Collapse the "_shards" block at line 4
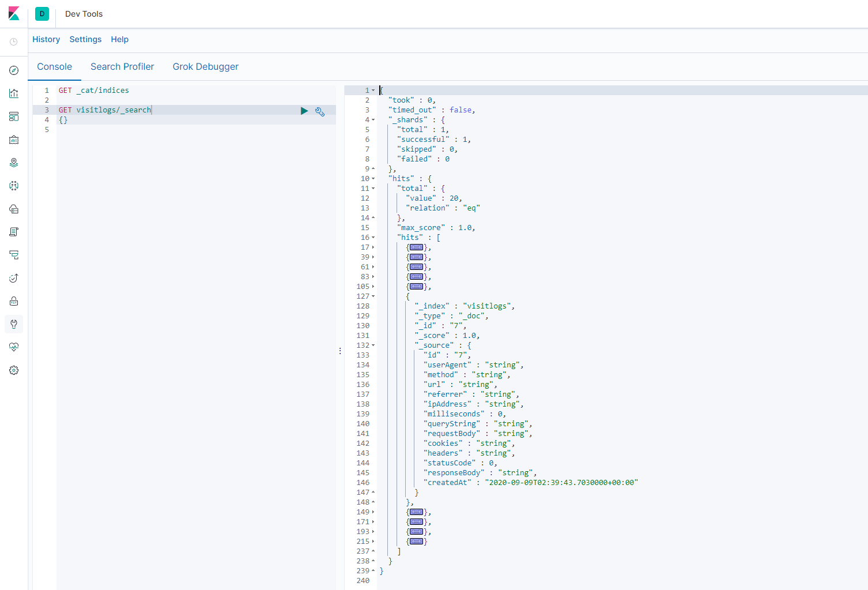Screen dimensions: 868x590 point(373,120)
